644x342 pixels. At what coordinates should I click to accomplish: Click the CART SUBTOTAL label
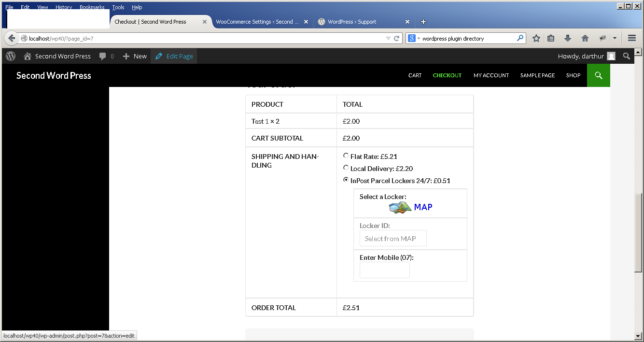pyautogui.click(x=277, y=138)
